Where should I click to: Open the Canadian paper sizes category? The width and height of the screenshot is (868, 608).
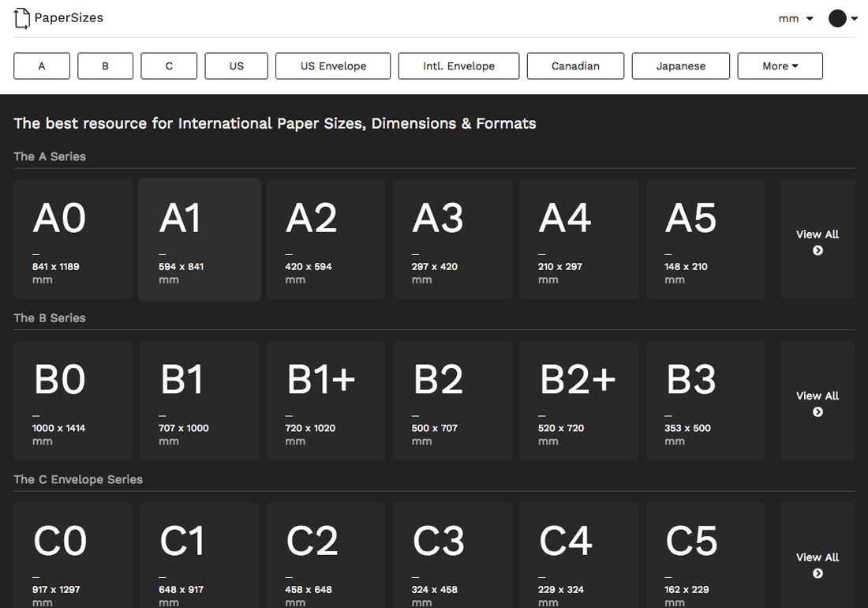575,66
